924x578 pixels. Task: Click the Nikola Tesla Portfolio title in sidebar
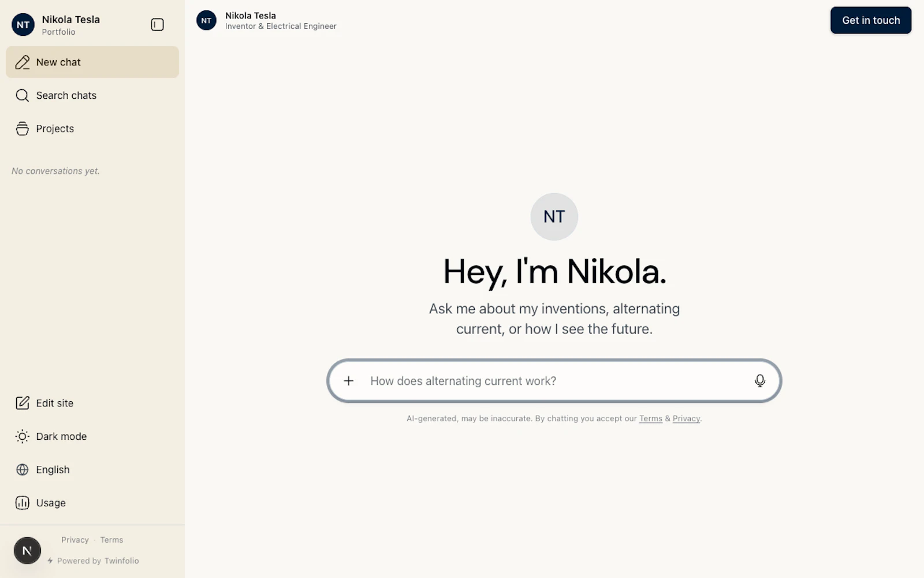click(x=70, y=25)
